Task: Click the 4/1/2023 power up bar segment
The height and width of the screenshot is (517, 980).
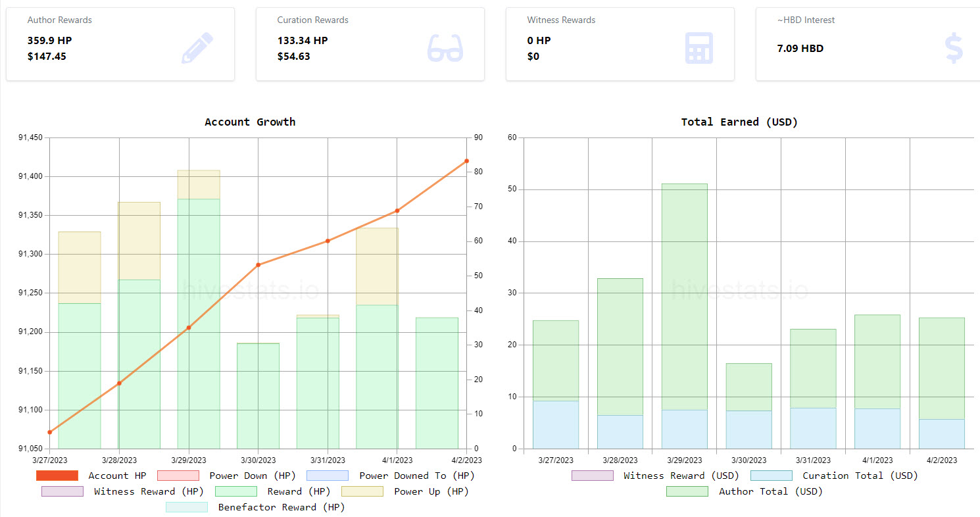Action: coord(377,266)
